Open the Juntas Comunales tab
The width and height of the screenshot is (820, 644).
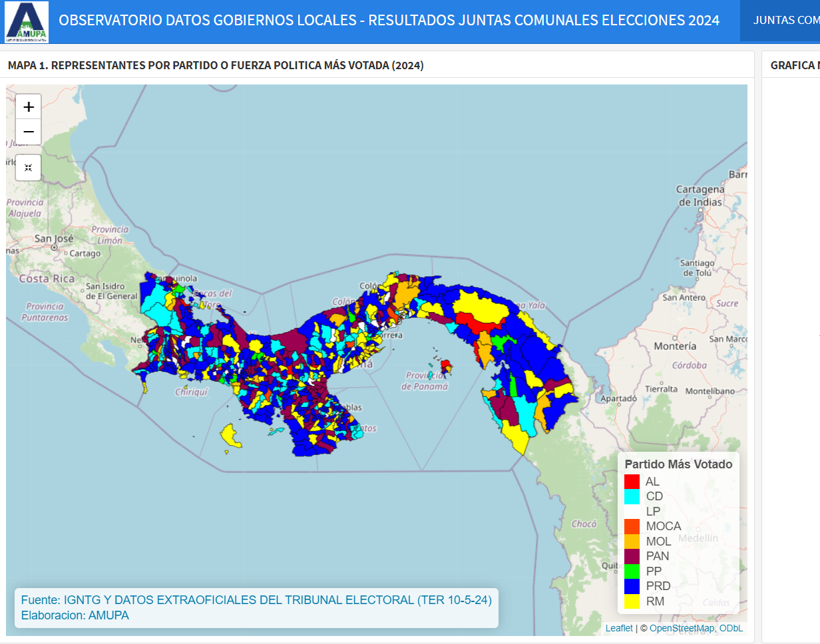785,20
